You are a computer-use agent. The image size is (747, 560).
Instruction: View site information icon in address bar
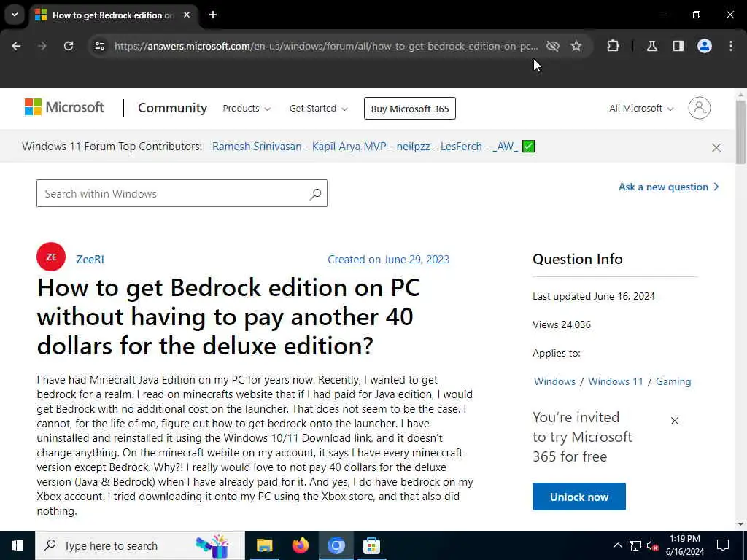click(99, 46)
